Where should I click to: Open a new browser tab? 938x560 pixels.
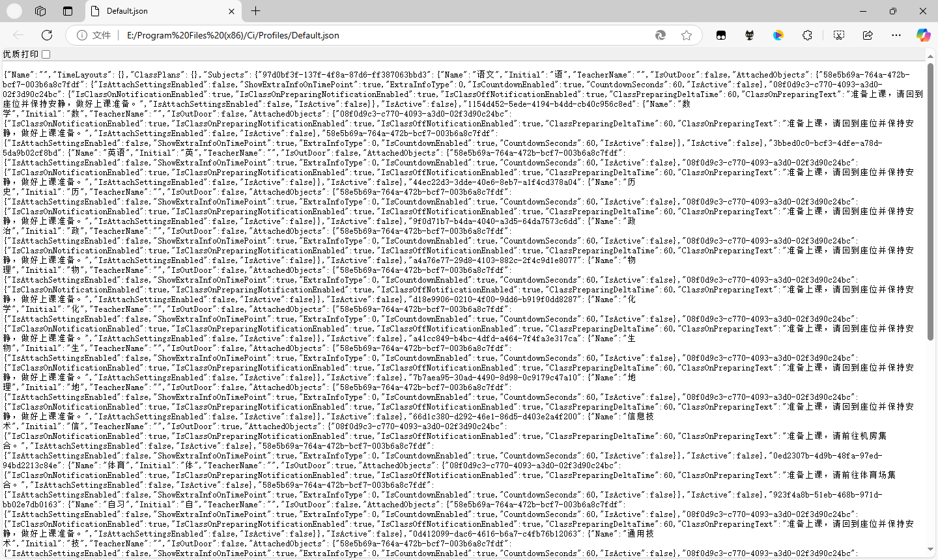pos(255,11)
